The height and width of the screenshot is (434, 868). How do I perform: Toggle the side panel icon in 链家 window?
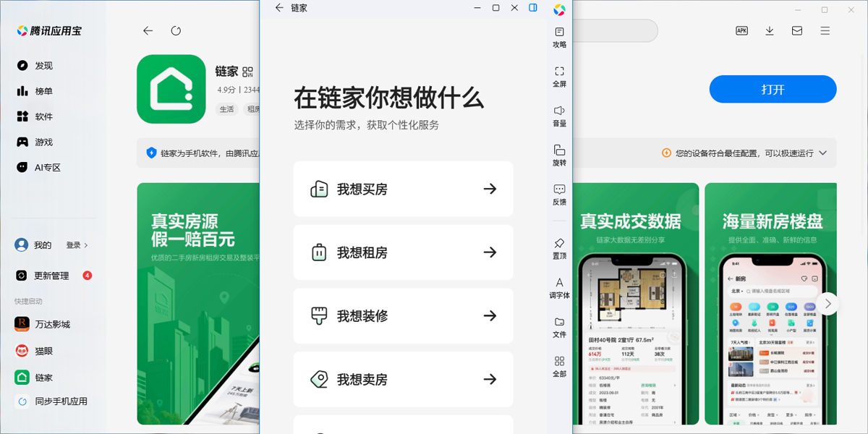533,8
